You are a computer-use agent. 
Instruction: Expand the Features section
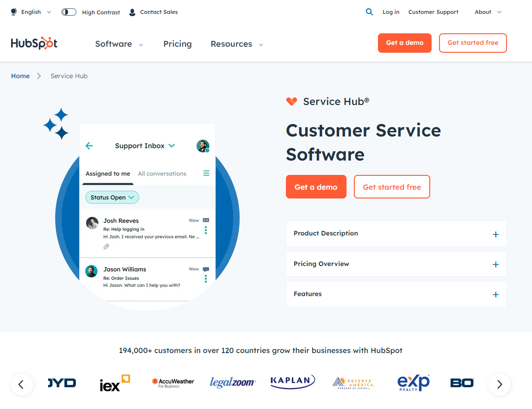coord(396,294)
